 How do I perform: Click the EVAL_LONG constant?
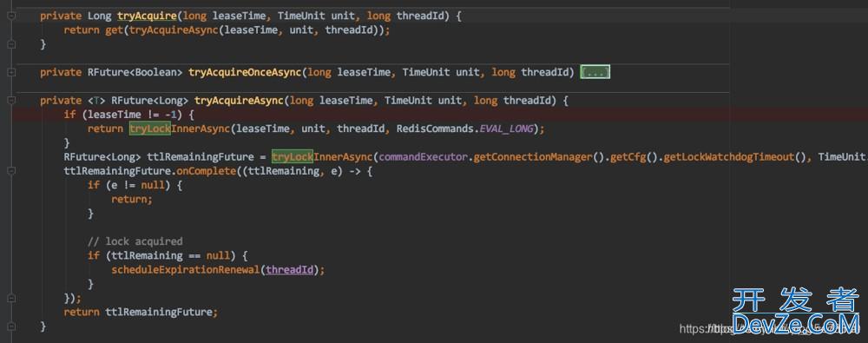coord(506,129)
